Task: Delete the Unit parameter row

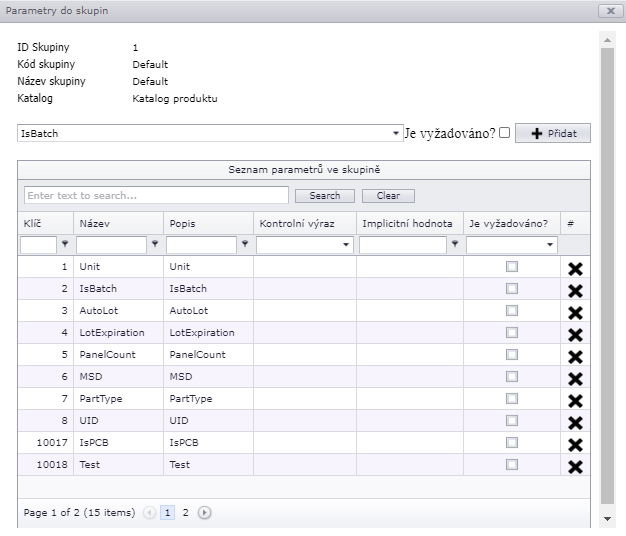Action: (575, 268)
